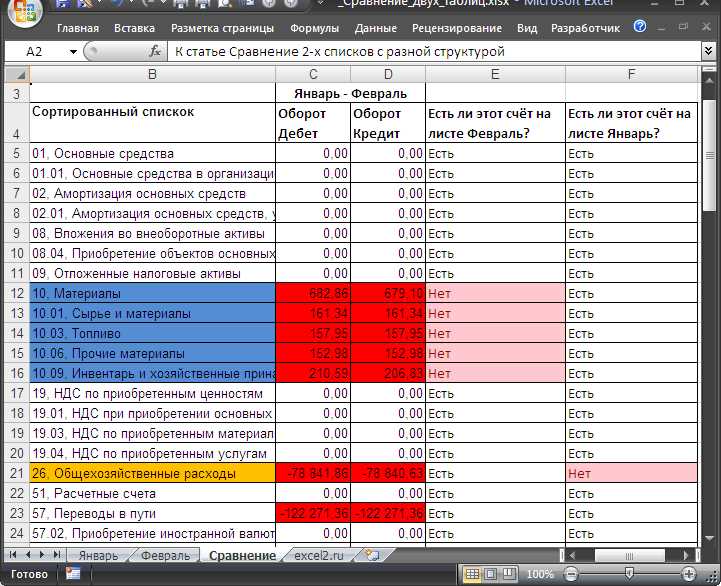Click the macro recording icon in status bar

pyautogui.click(x=73, y=574)
